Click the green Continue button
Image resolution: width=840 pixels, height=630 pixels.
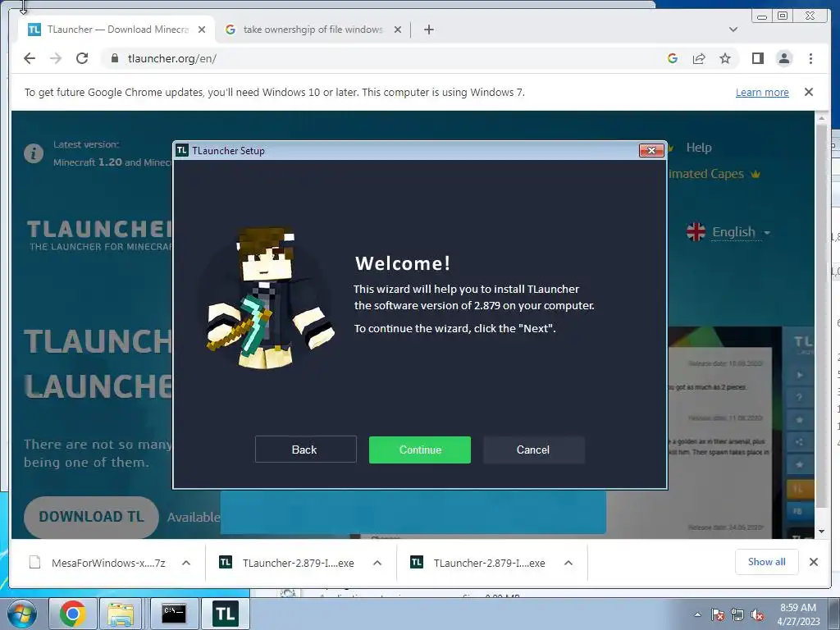(x=419, y=450)
